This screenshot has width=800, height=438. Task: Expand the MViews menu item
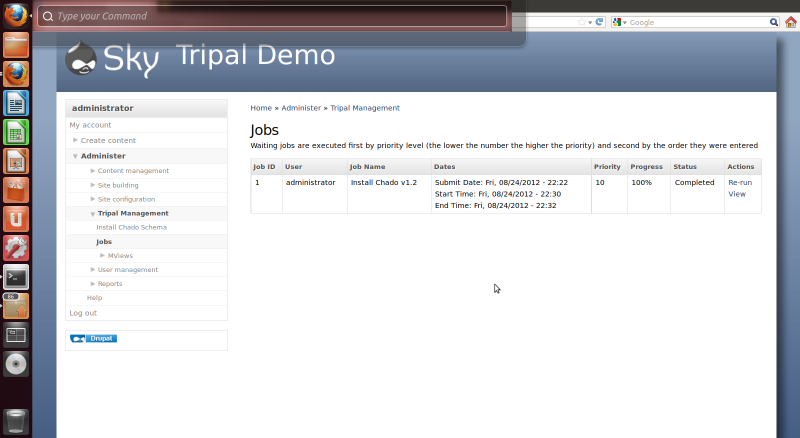pos(103,255)
